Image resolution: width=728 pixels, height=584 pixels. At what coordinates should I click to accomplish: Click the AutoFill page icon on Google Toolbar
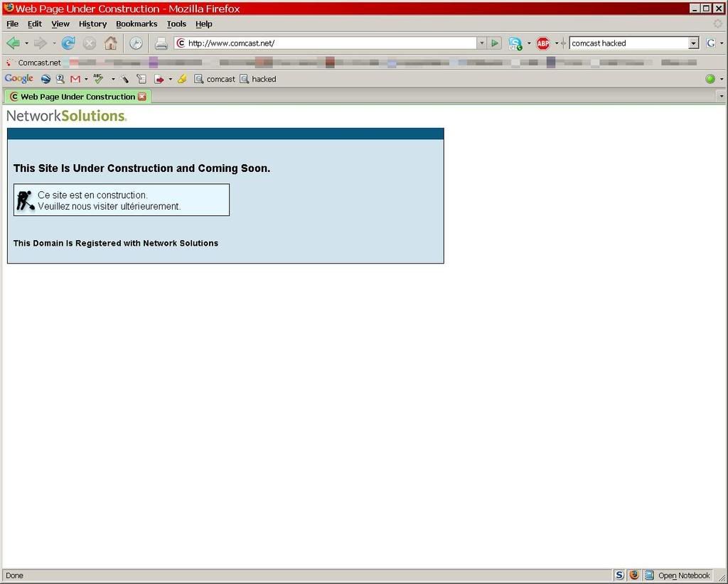[x=141, y=80]
